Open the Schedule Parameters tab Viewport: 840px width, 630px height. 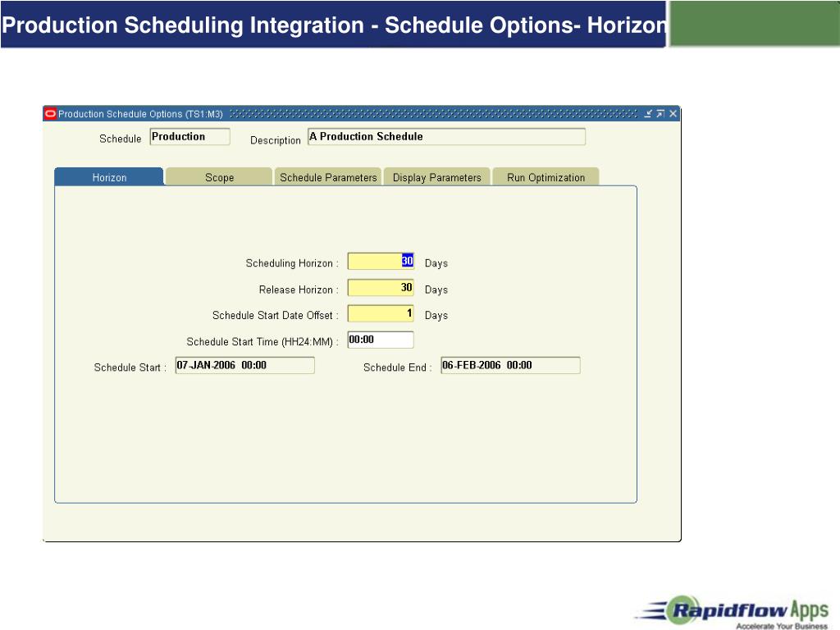point(328,177)
